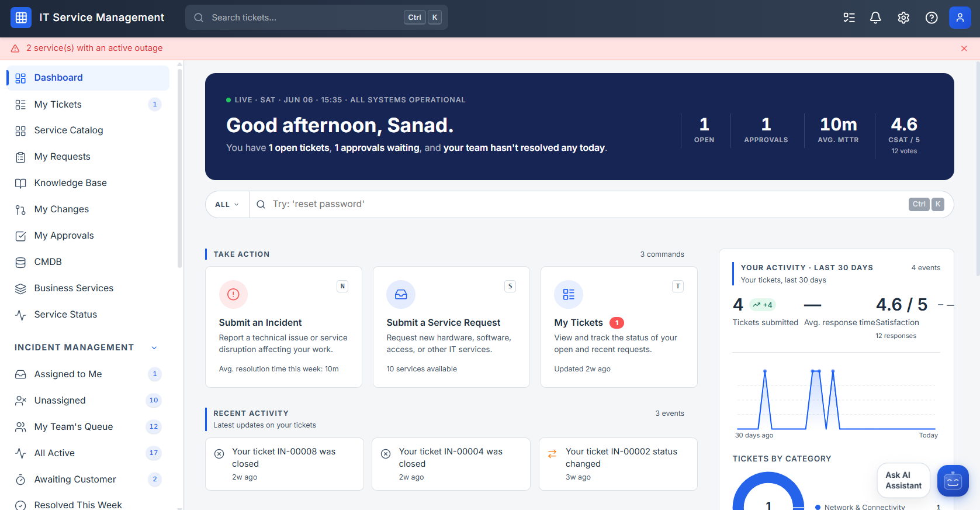Click the sidebar scrollbar
980x510 pixels.
tap(179, 168)
